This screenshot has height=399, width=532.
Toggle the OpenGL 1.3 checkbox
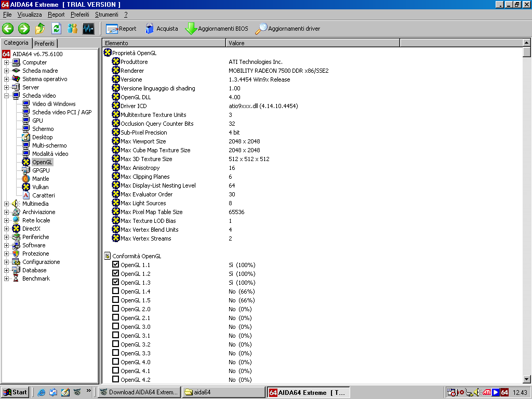pyautogui.click(x=116, y=282)
